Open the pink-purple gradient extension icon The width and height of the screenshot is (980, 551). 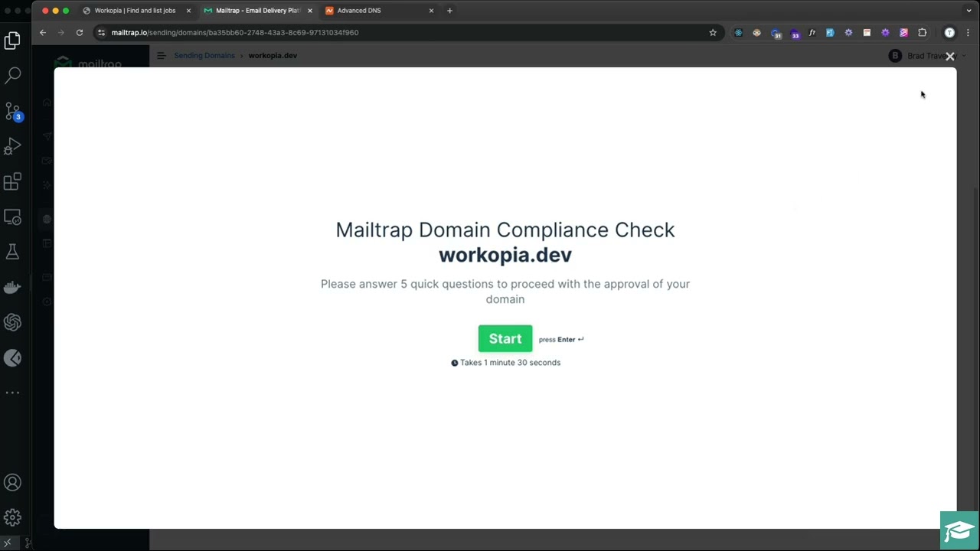coord(903,33)
